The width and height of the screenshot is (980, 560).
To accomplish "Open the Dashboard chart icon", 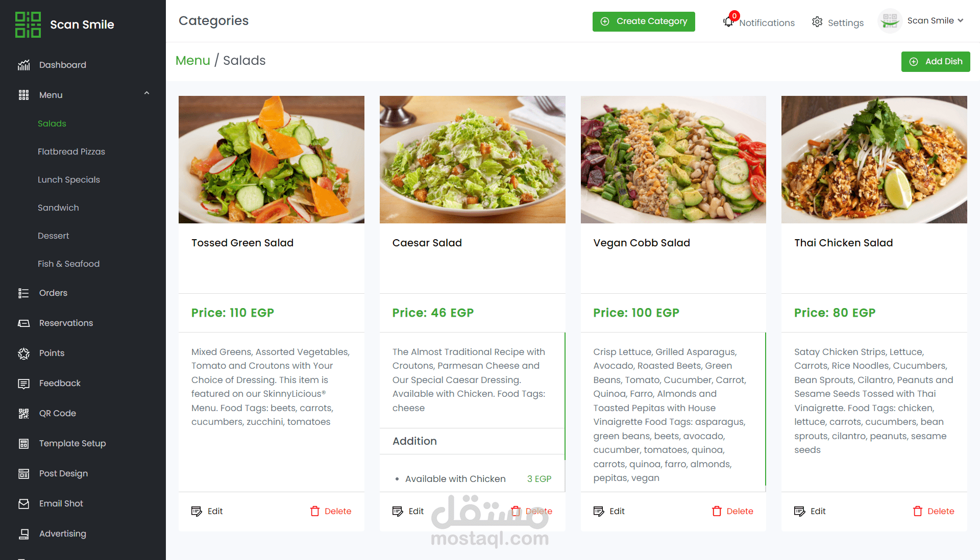I will pos(23,65).
